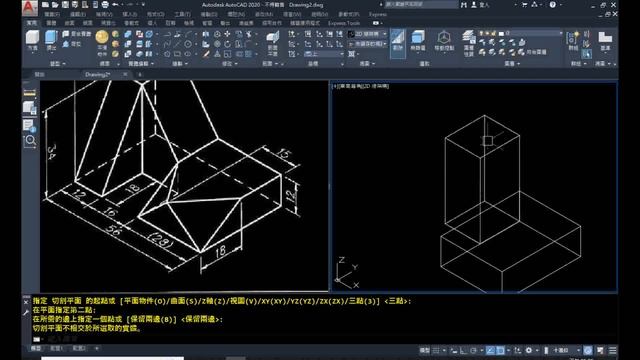Expand the Draw panel title
Viewport: 640px width, 360px height.
click(x=180, y=64)
